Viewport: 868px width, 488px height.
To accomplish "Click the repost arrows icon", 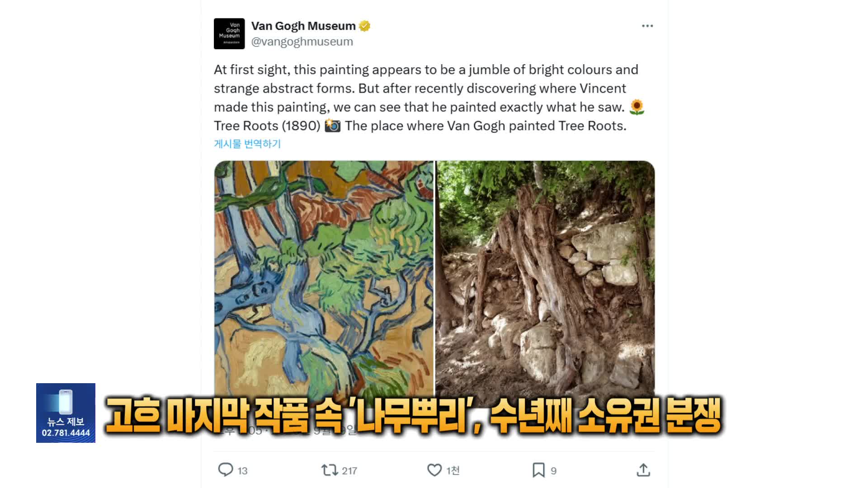I will [330, 470].
